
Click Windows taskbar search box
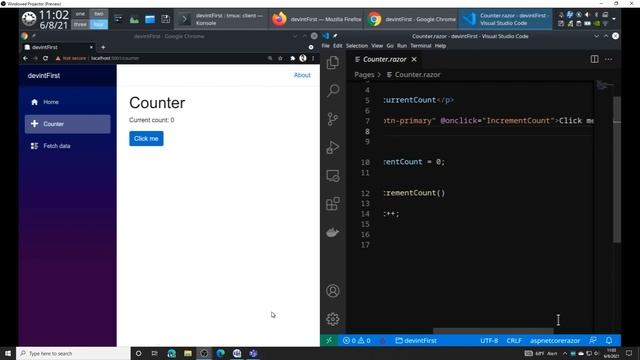point(73,353)
